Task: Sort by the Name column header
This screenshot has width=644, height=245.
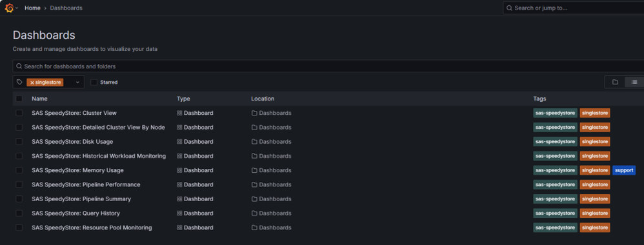Action: click(39, 99)
